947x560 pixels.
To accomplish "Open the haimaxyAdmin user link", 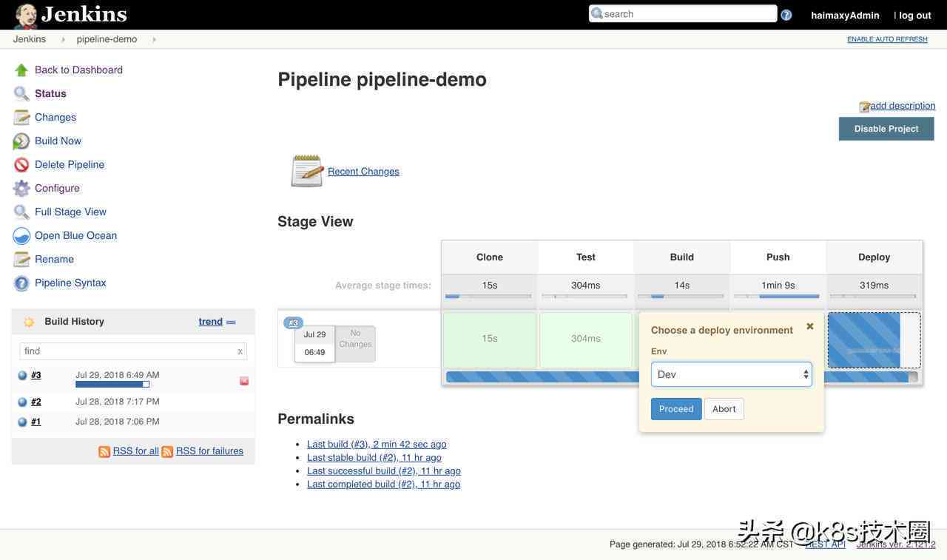I will click(845, 16).
